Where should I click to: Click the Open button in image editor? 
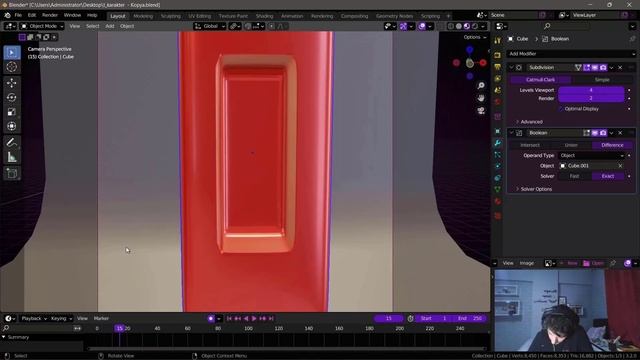593,263
